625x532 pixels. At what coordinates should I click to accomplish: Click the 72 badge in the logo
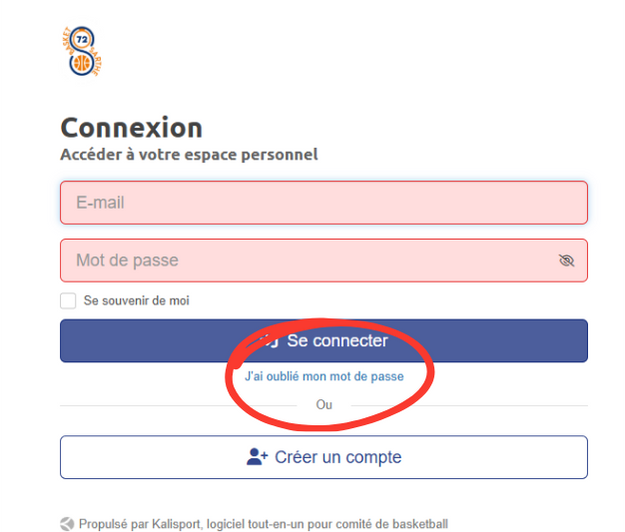pos(82,40)
